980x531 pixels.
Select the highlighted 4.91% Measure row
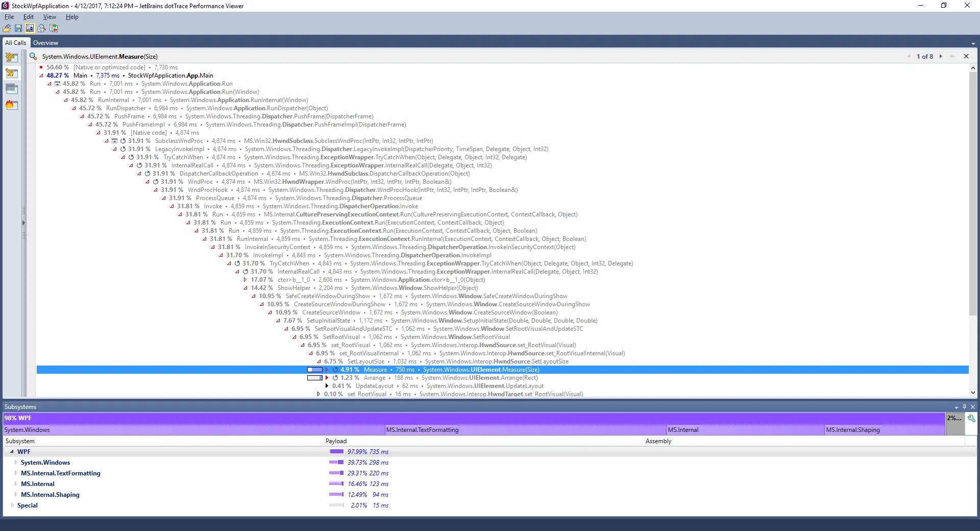tap(502, 370)
